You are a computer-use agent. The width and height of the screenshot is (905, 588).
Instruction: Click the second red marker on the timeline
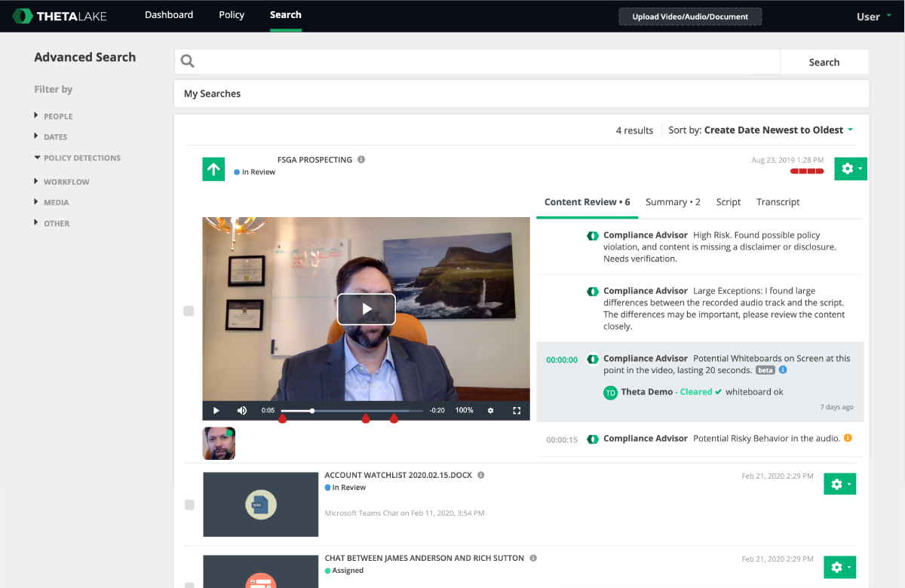click(366, 418)
